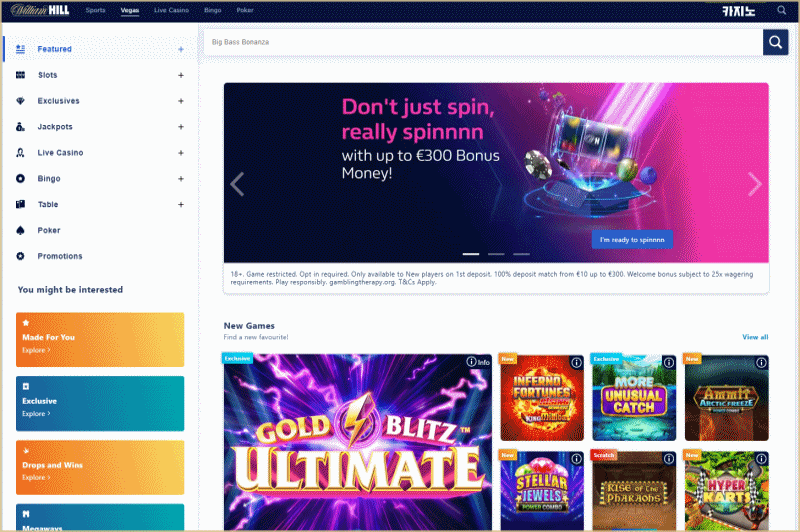This screenshot has height=532, width=800.
Task: Expand the Table category plus
Action: (x=181, y=205)
